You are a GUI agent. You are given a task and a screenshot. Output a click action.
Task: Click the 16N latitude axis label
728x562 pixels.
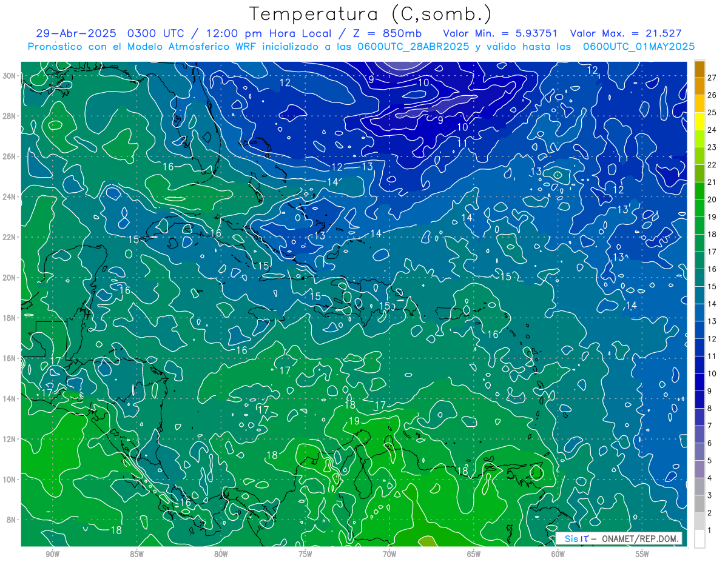pos(9,358)
